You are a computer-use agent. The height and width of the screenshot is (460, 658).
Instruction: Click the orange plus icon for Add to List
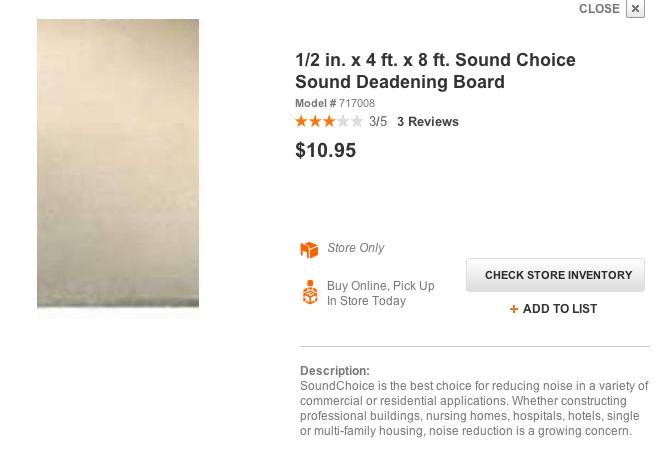pos(514,309)
